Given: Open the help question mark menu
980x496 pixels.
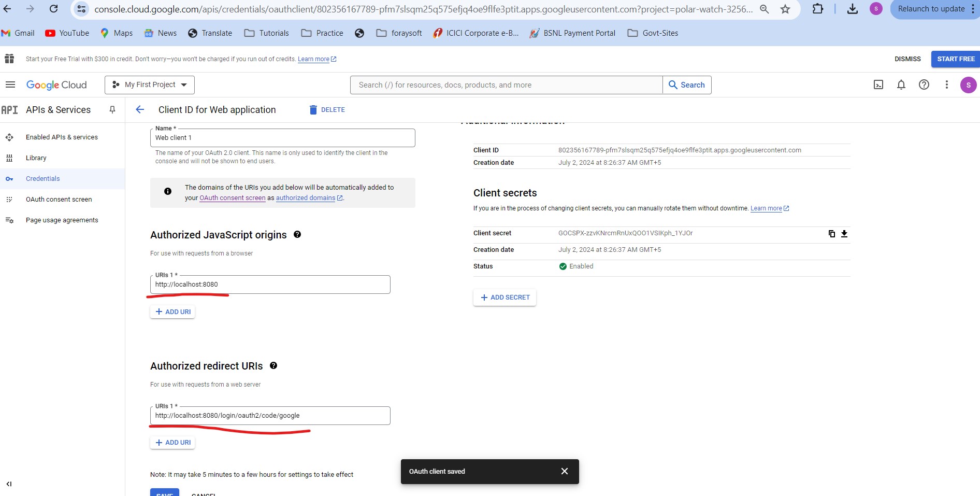Looking at the screenshot, I should pos(924,85).
